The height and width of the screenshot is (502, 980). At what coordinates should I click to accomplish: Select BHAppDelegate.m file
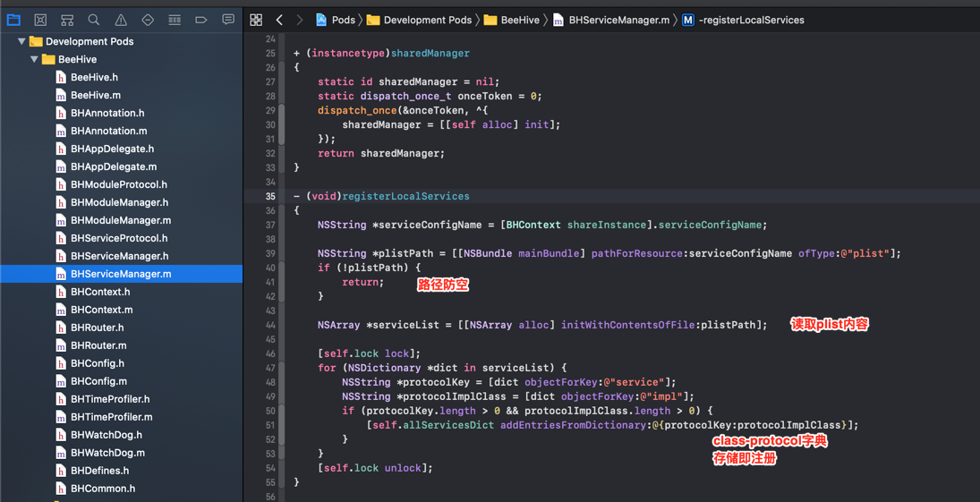(114, 167)
